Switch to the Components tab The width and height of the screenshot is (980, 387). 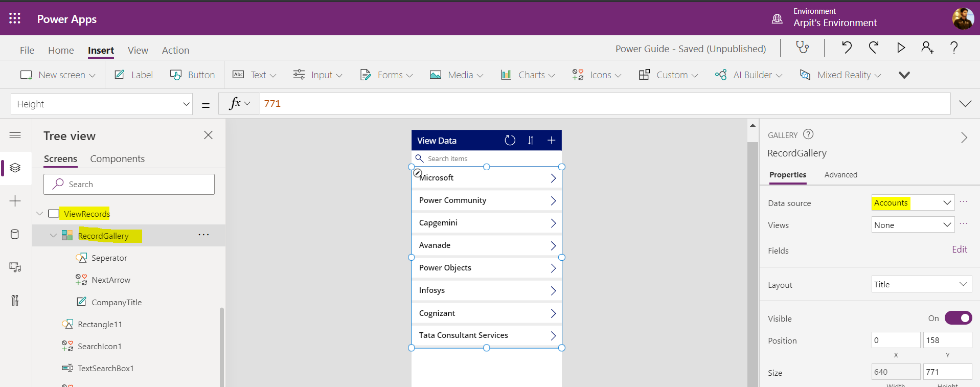[x=117, y=158]
